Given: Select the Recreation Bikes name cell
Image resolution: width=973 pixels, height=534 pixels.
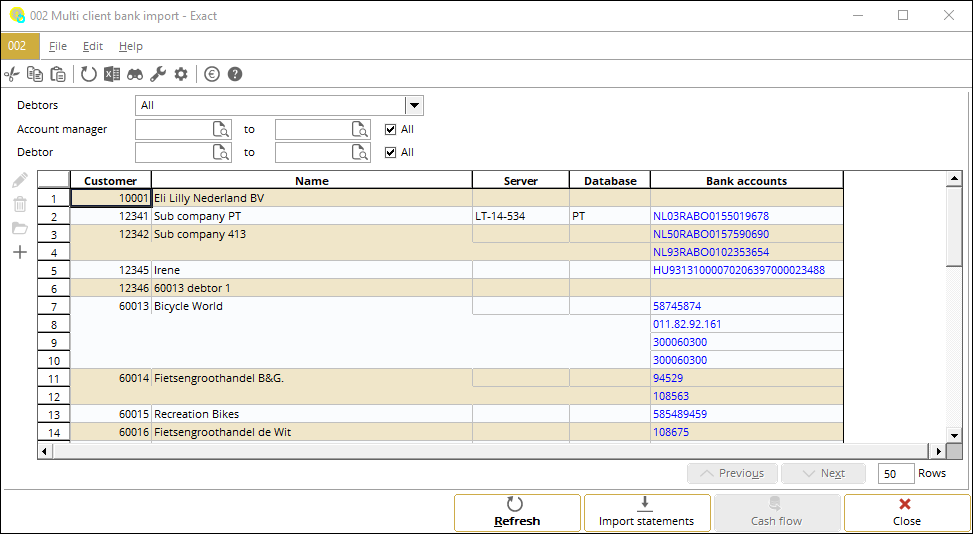Looking at the screenshot, I should [x=312, y=414].
